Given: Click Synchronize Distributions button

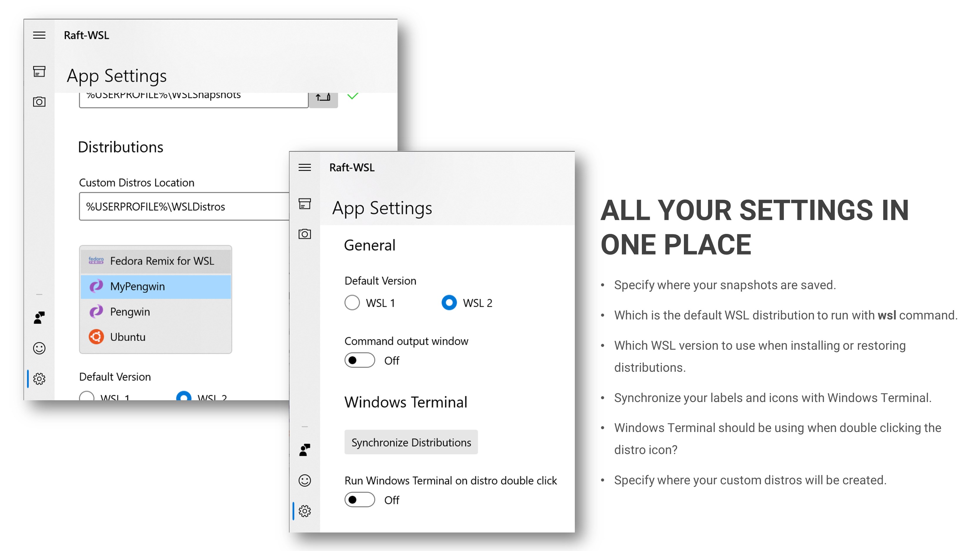Looking at the screenshot, I should click(x=411, y=442).
